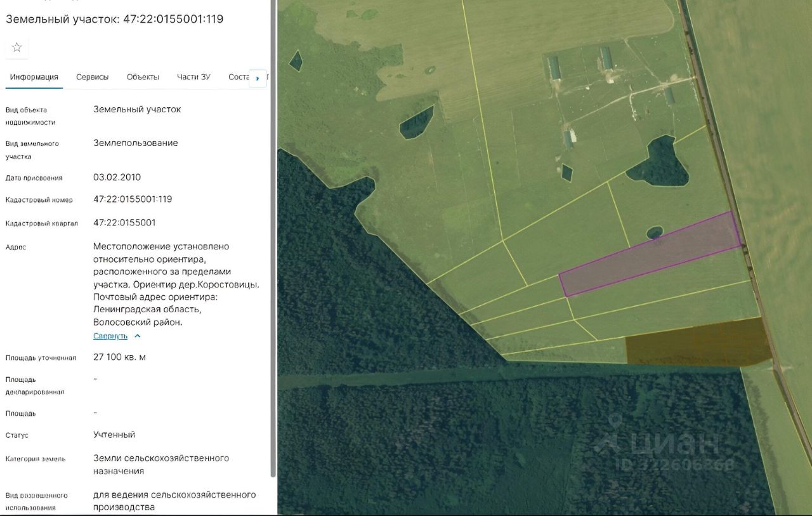Click the value 'Землепользование'
Screen dimensions: 812x516
[x=136, y=143]
